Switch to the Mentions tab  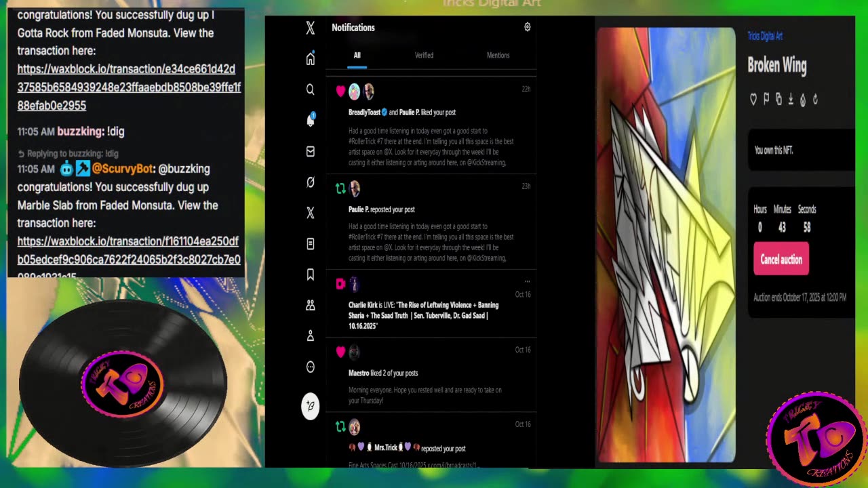pos(498,56)
